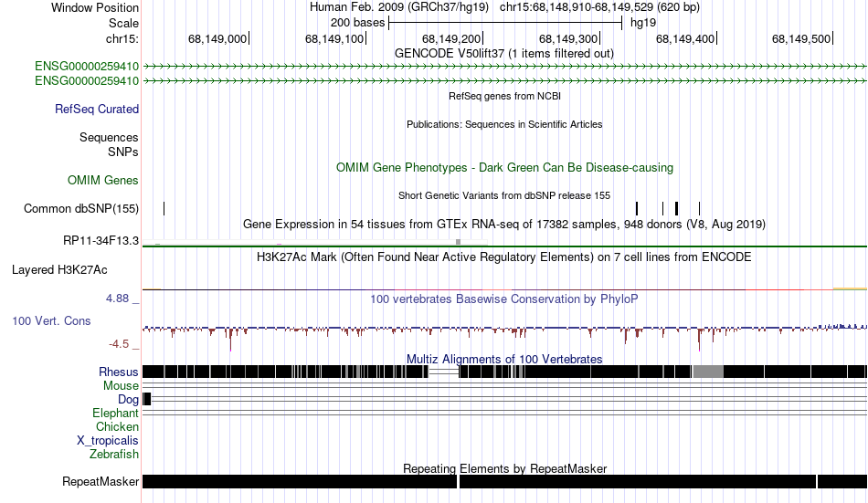This screenshot has height=503, width=868.
Task: Select the Chicken alignment row label
Action: click(117, 426)
